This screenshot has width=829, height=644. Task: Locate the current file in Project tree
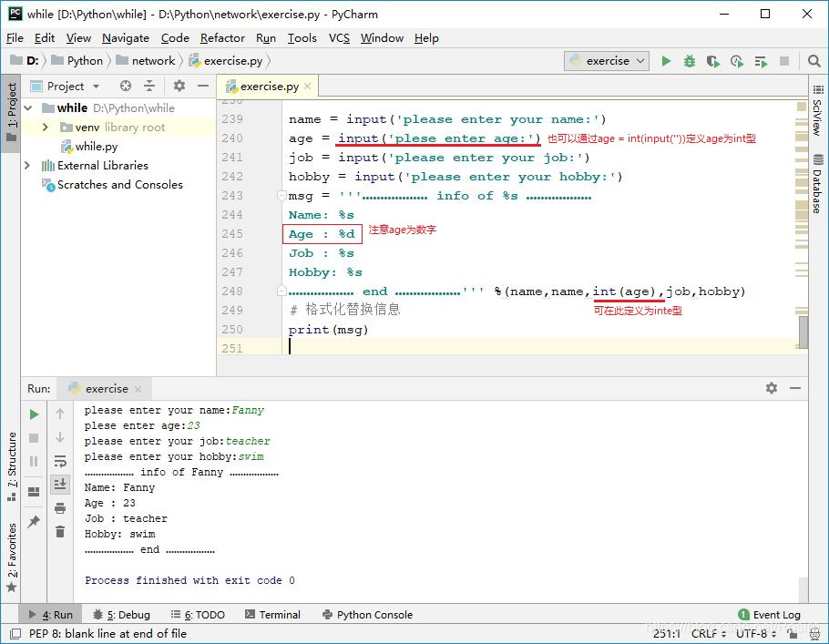point(126,86)
